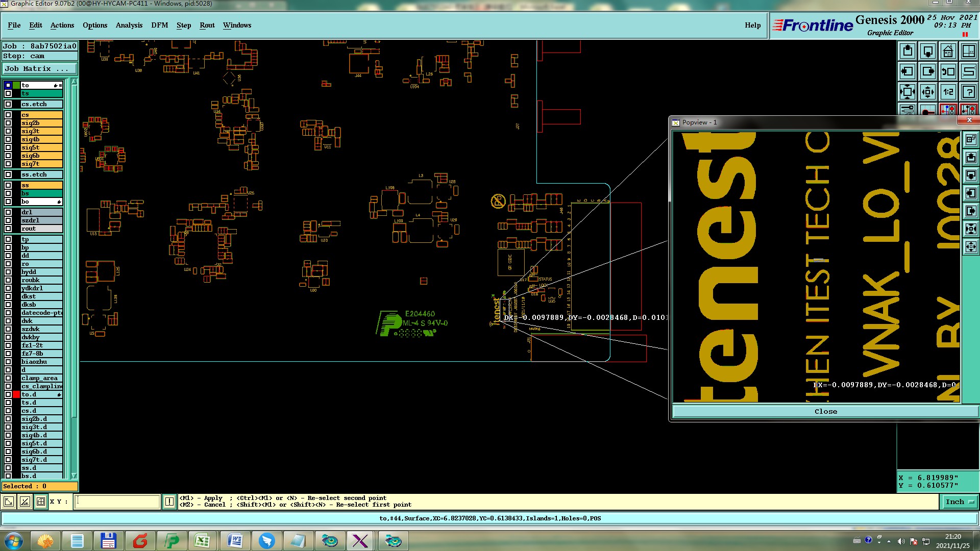Screen dimensions: 980x551
Task: Click Popview detach window icon
Action: pyautogui.click(x=971, y=139)
